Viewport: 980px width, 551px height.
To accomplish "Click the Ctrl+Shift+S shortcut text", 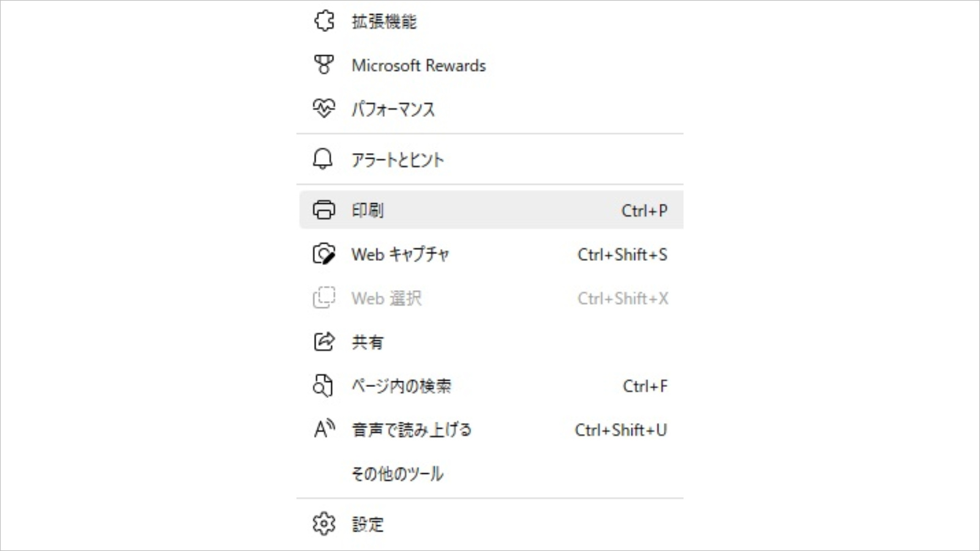I will (x=622, y=255).
